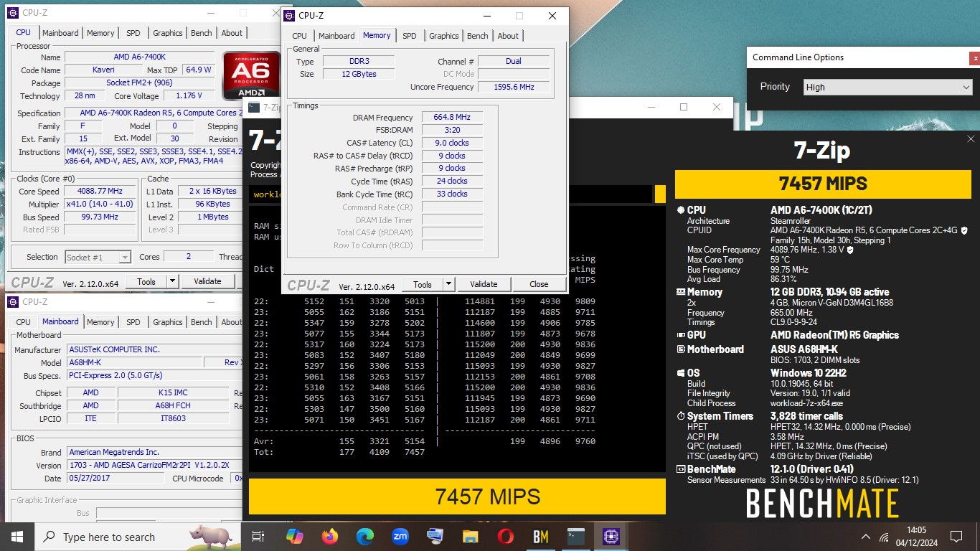This screenshot has height=551, width=980.
Task: Click Validate in the Memory CPU-Z window
Action: 484,284
